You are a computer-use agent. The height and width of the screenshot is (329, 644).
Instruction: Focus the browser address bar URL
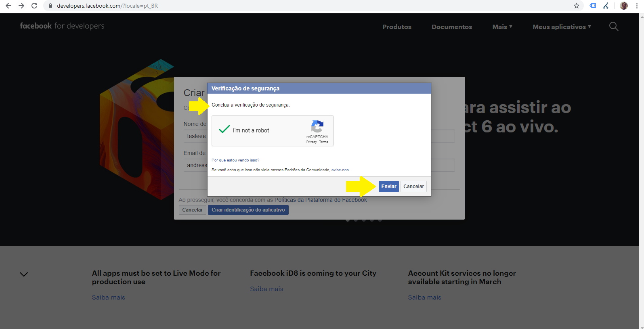point(107,6)
